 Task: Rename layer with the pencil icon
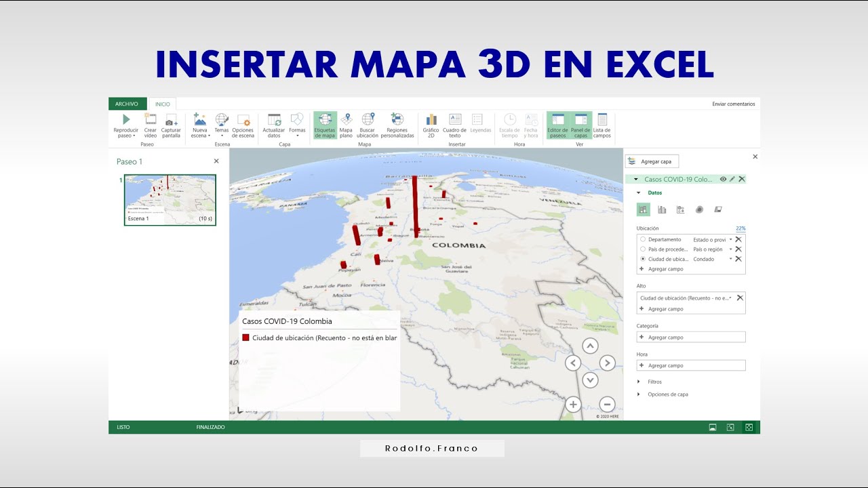click(732, 179)
